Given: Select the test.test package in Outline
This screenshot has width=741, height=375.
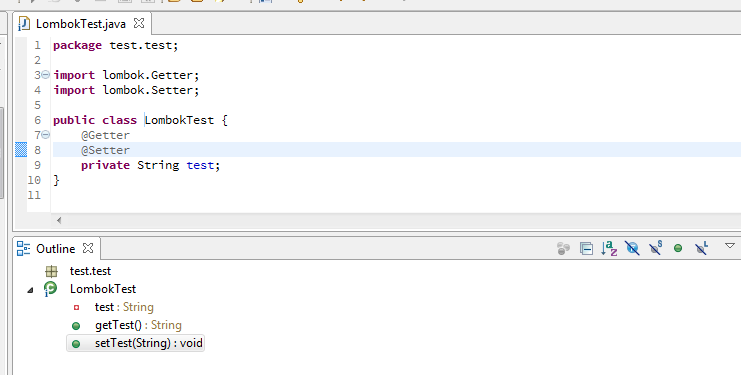Looking at the screenshot, I should pos(90,271).
